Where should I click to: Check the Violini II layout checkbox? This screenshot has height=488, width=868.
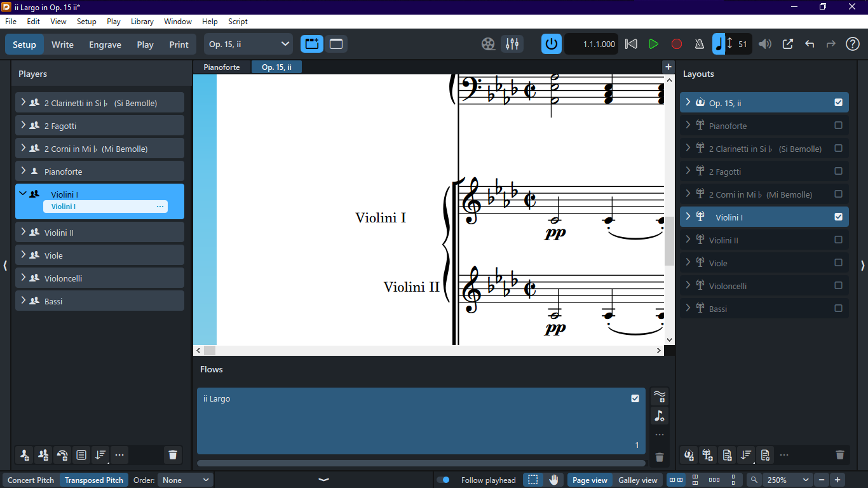point(838,240)
